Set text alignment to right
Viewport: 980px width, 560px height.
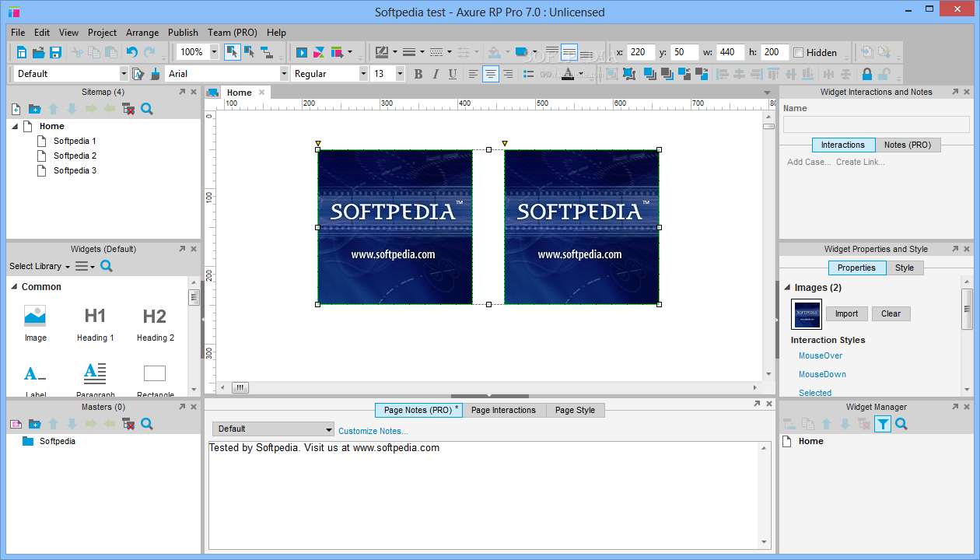tap(508, 74)
